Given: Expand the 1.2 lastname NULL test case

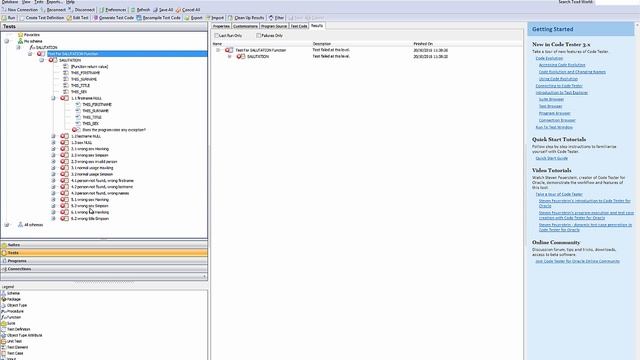Looking at the screenshot, I should [x=53, y=136].
